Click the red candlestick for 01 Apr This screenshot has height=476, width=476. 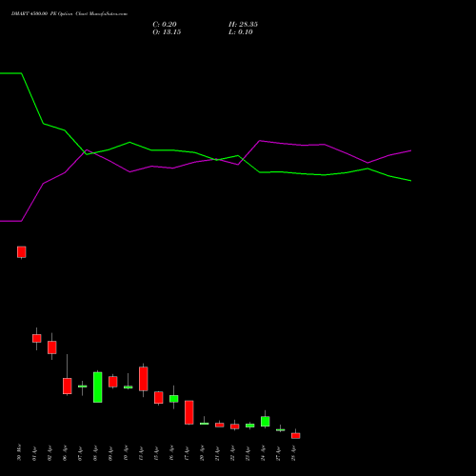coord(37,338)
